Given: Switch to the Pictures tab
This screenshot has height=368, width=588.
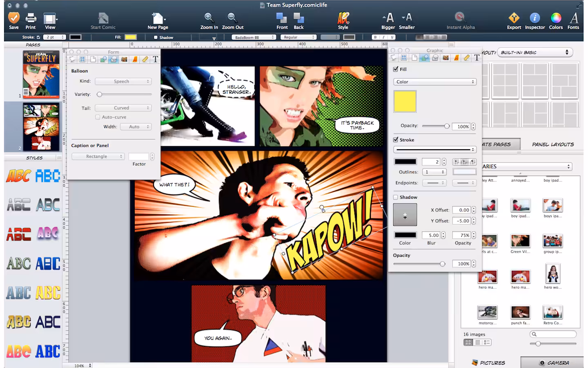Looking at the screenshot, I should 489,363.
